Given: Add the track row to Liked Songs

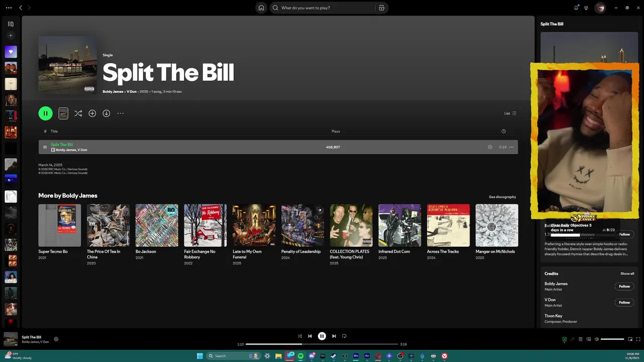Looking at the screenshot, I should 490,147.
